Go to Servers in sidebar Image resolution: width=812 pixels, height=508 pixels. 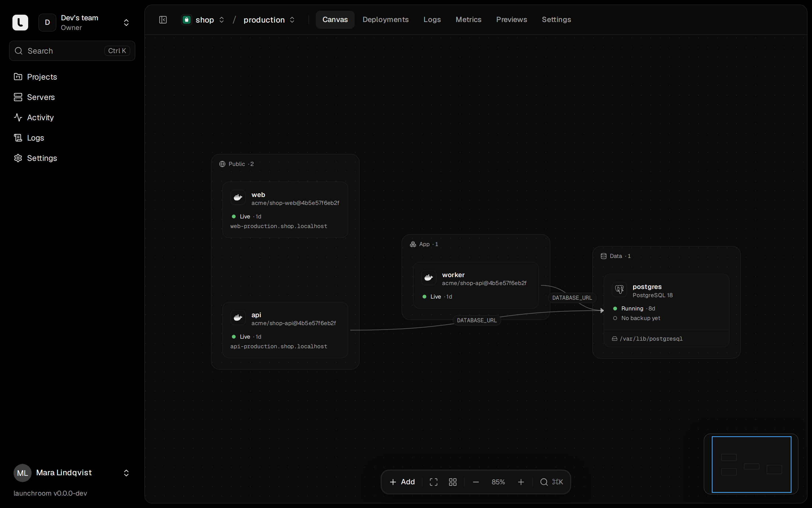pyautogui.click(x=72, y=97)
